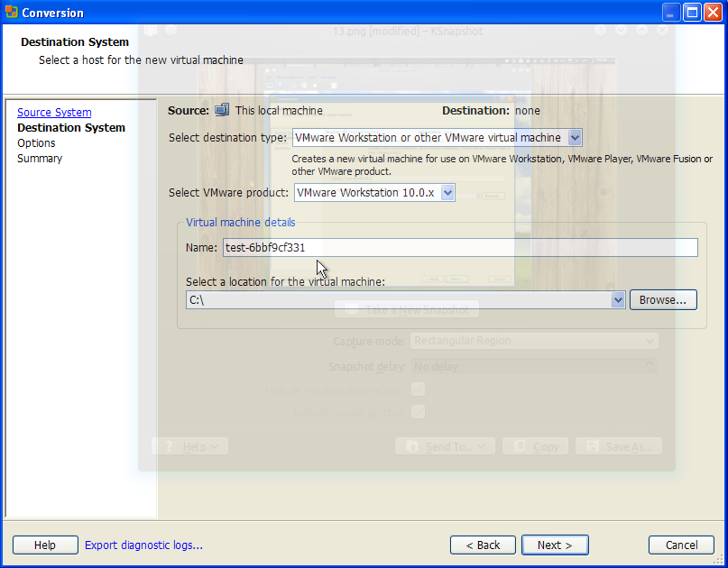Open the Select VMware product dropdown
Viewport: 728px width, 568px height.
[x=374, y=193]
